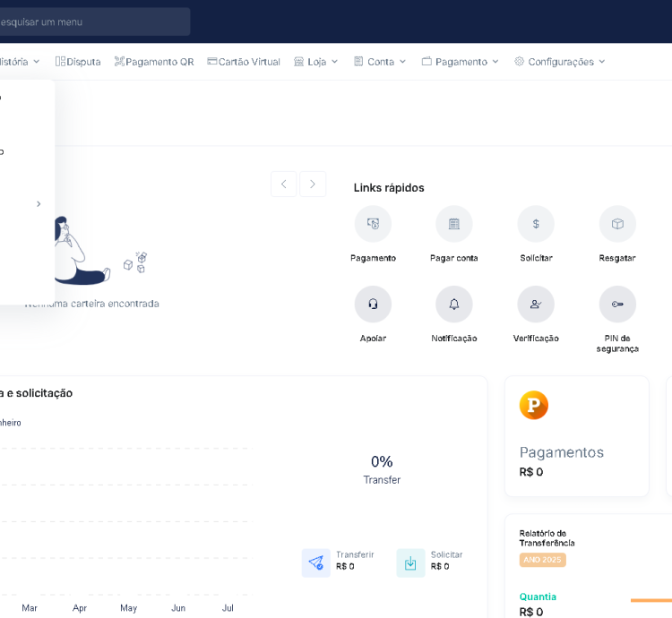Click the PIN de segurança key icon
672x618 pixels.
coord(617,305)
